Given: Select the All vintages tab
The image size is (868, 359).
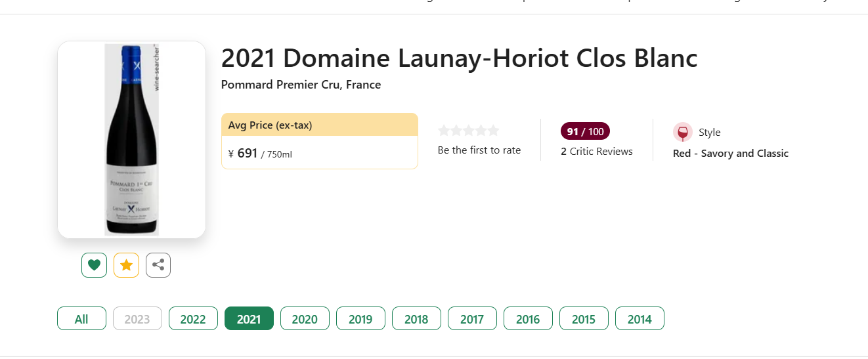Looking at the screenshot, I should 81,319.
